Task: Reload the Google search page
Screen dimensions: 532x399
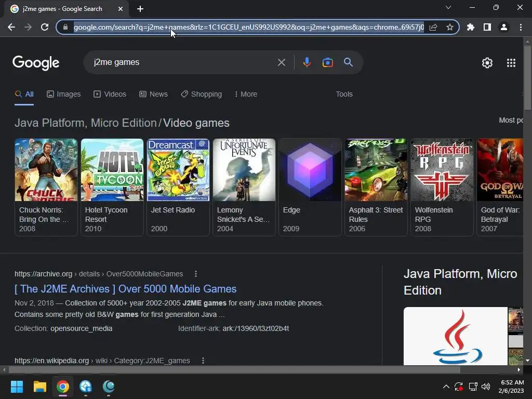Action: coord(45,27)
